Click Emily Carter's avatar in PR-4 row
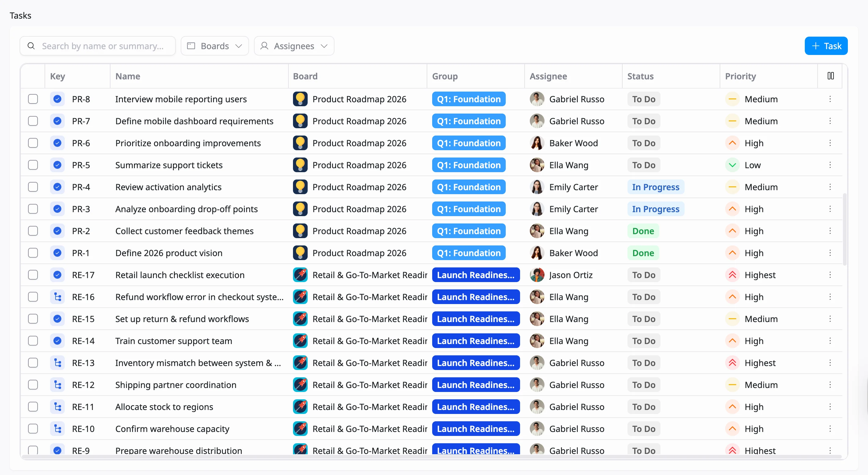Viewport: 868px width, 475px height. [x=537, y=187]
